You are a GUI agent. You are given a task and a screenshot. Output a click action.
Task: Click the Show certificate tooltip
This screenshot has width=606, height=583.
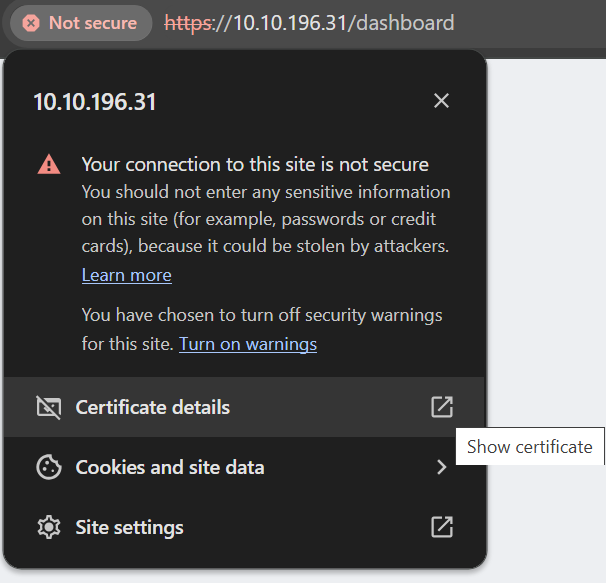529,447
